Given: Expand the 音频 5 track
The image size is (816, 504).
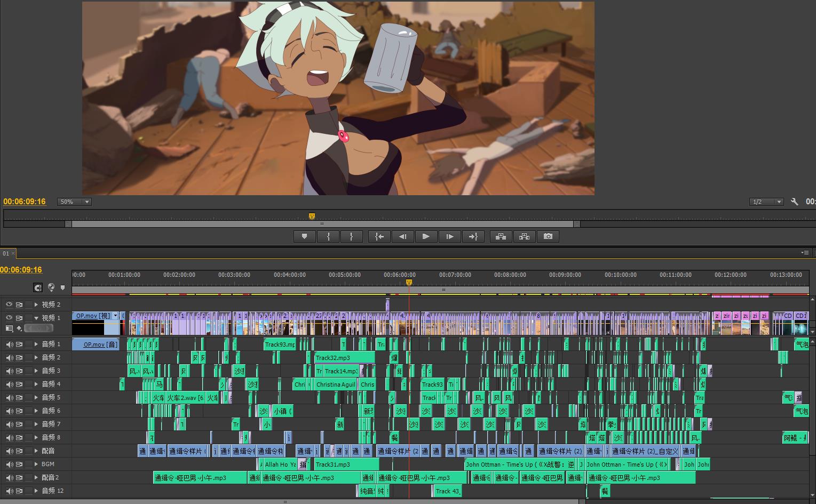Looking at the screenshot, I should click(36, 398).
